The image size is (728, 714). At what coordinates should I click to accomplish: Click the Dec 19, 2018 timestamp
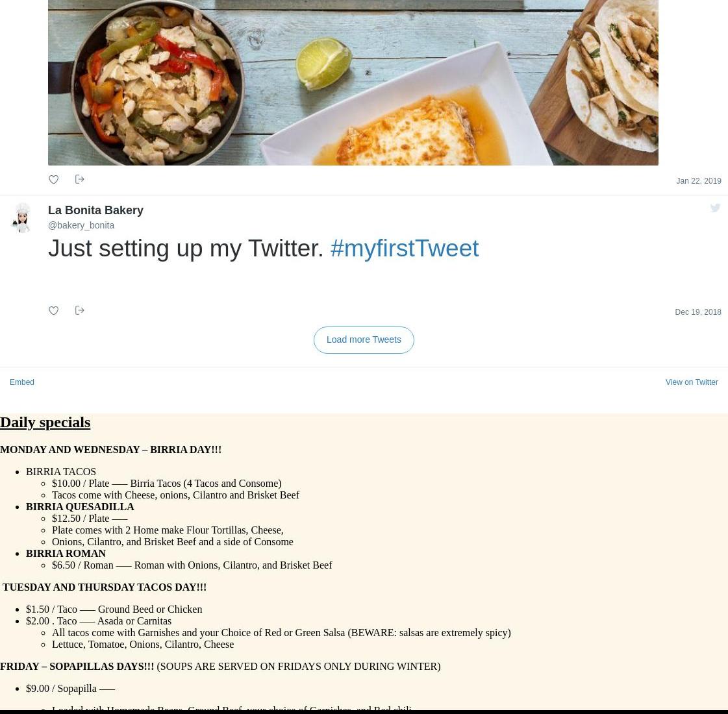tap(698, 312)
